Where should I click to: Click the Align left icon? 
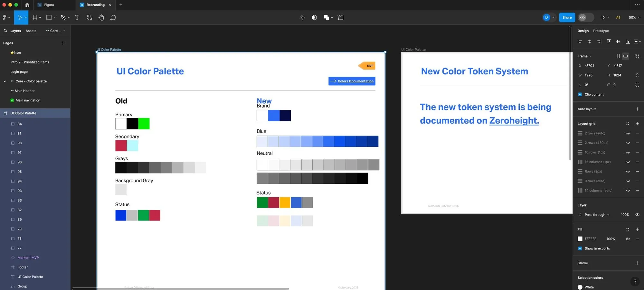[x=580, y=41]
